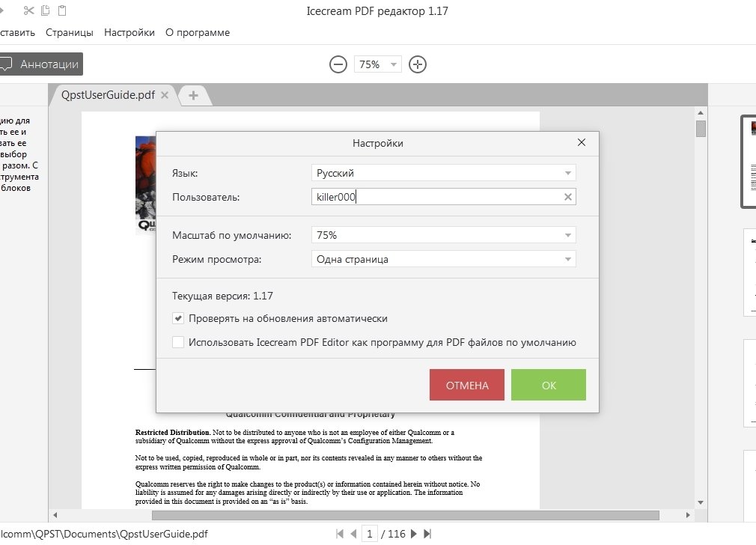This screenshot has height=545, width=756.
Task: Click the Текущая версия: 1.17 text
Action: pyautogui.click(x=222, y=296)
